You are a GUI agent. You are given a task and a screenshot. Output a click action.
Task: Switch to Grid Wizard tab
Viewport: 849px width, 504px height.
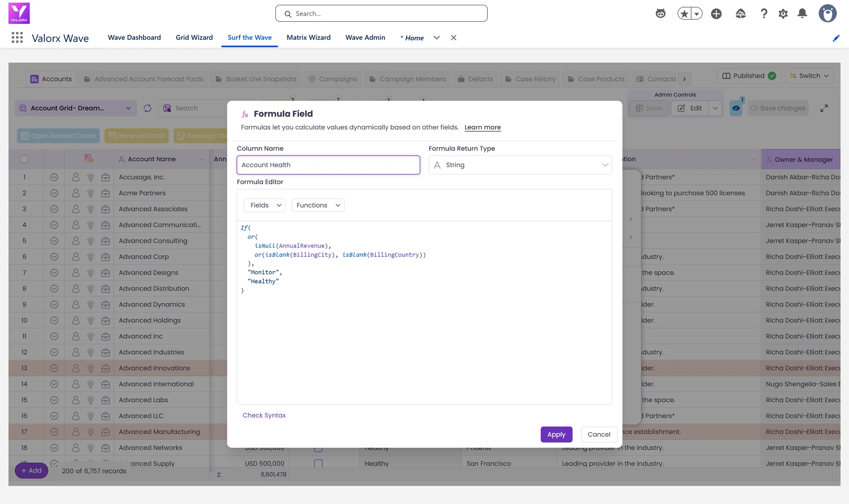point(194,38)
